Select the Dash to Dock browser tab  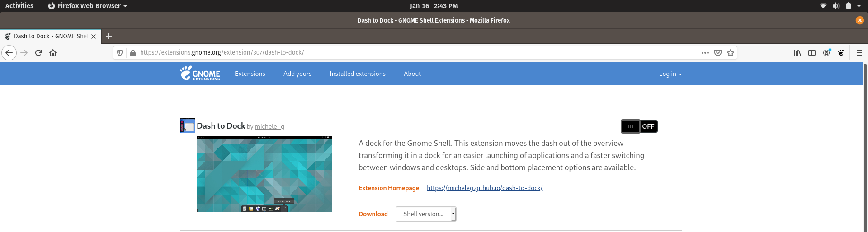tap(50, 37)
